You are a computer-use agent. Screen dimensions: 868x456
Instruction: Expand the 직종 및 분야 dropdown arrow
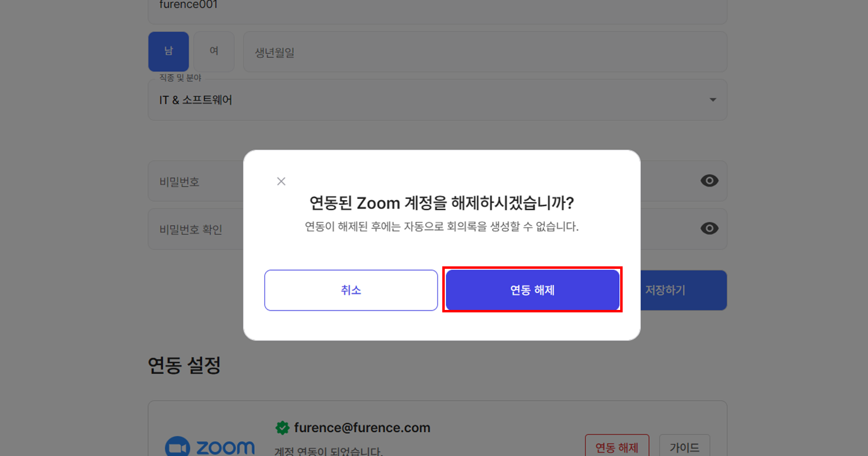coord(712,100)
